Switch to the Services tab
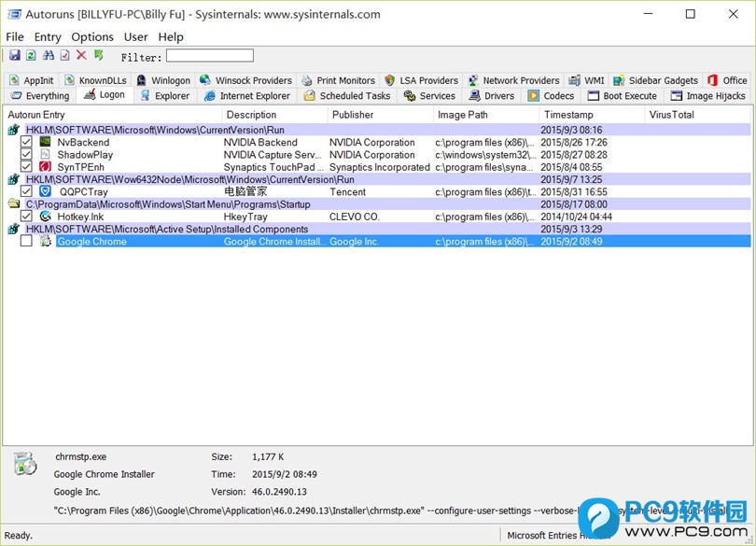This screenshot has height=546, width=756. [430, 96]
